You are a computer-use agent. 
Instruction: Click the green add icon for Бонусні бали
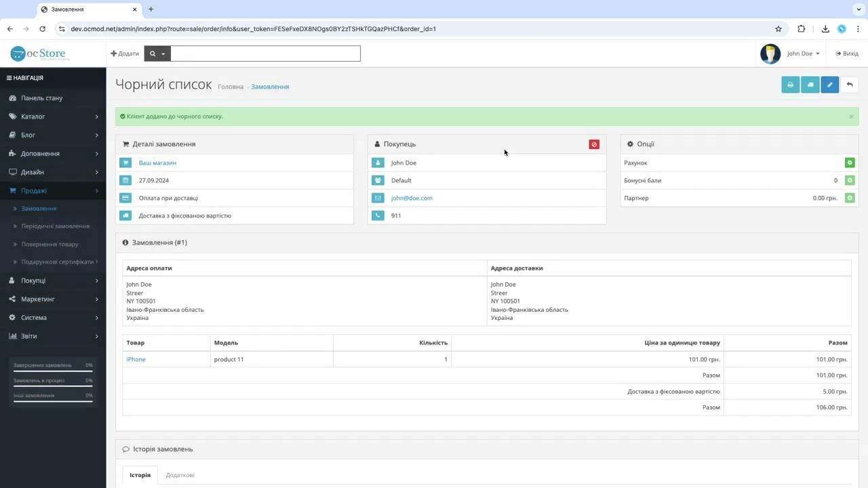850,180
